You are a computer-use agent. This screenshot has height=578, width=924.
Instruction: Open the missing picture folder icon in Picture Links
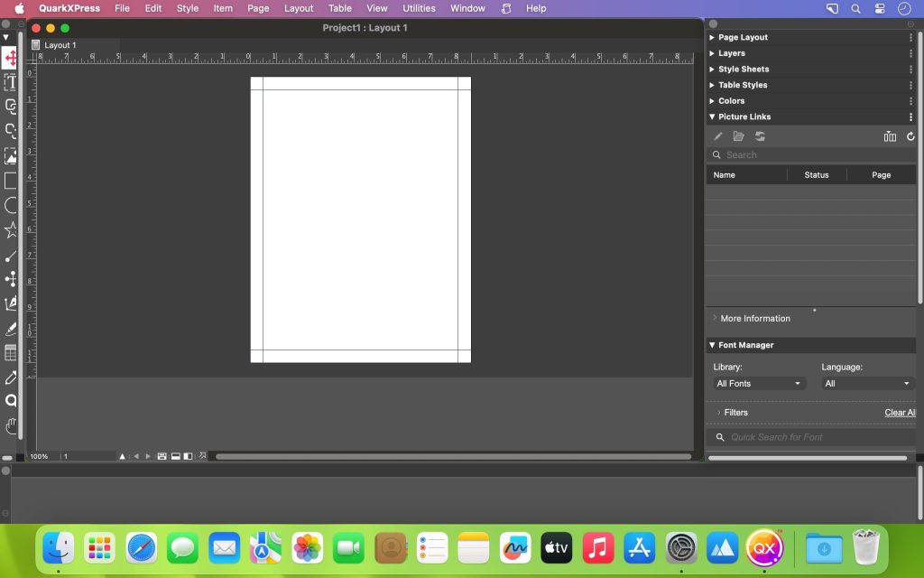click(x=739, y=135)
